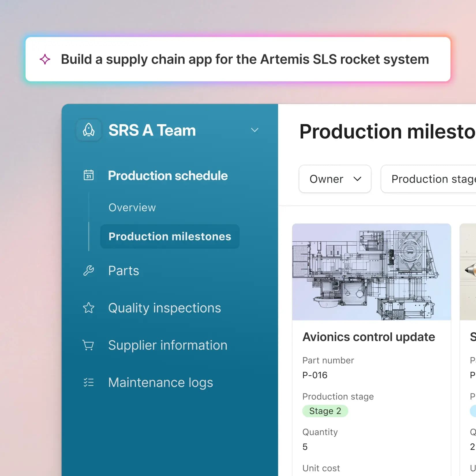Viewport: 476px width, 476px height.
Task: Click the Avionics control update card title
Action: pyautogui.click(x=369, y=337)
